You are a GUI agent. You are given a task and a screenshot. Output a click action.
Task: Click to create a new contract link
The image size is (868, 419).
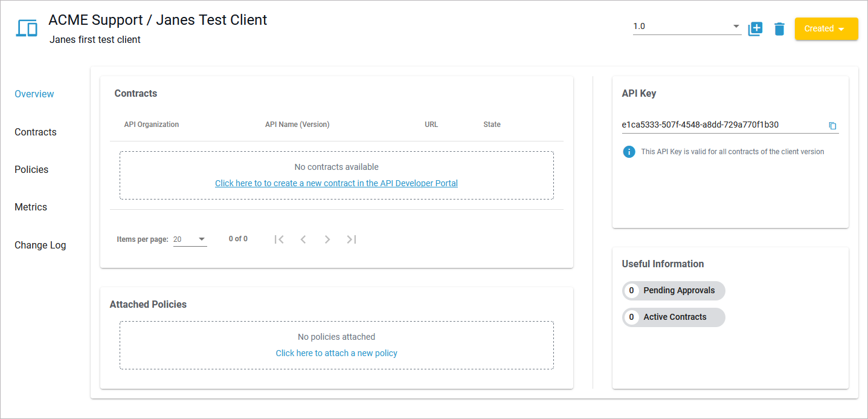(x=336, y=183)
